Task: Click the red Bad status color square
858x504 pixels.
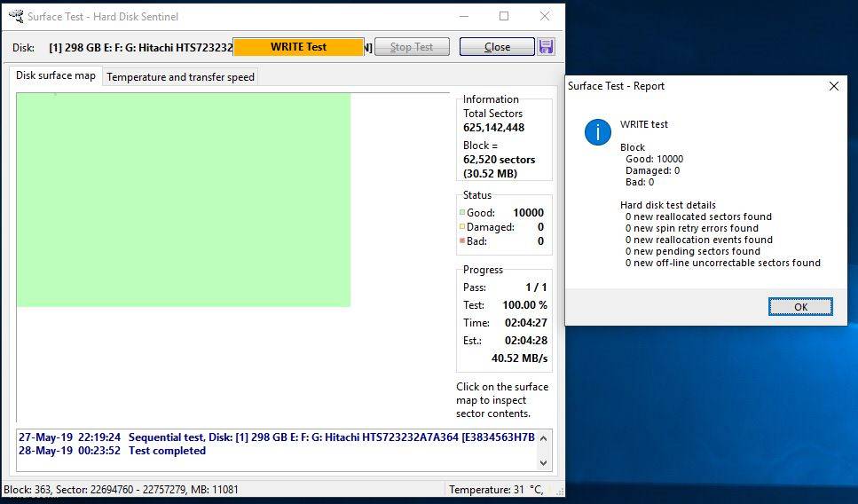Action: pos(462,240)
